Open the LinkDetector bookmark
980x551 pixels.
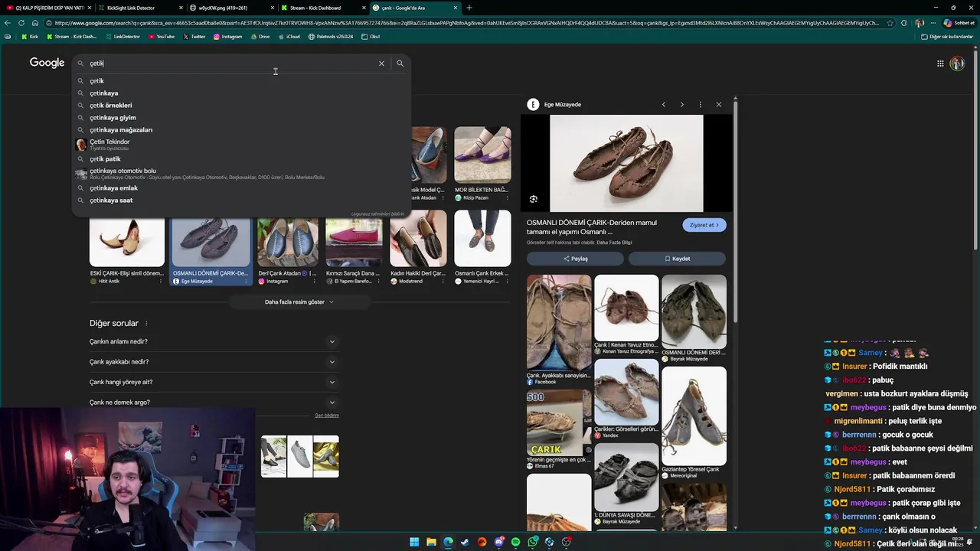click(x=122, y=37)
